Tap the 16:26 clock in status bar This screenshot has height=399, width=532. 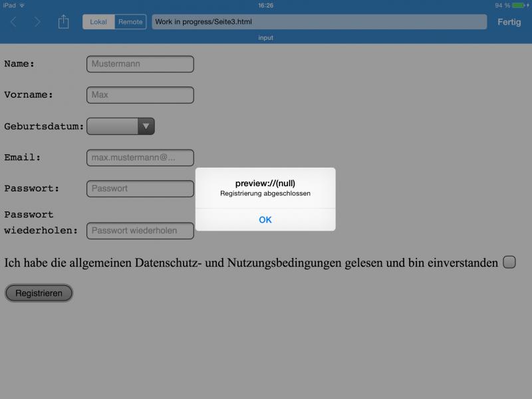point(265,5)
